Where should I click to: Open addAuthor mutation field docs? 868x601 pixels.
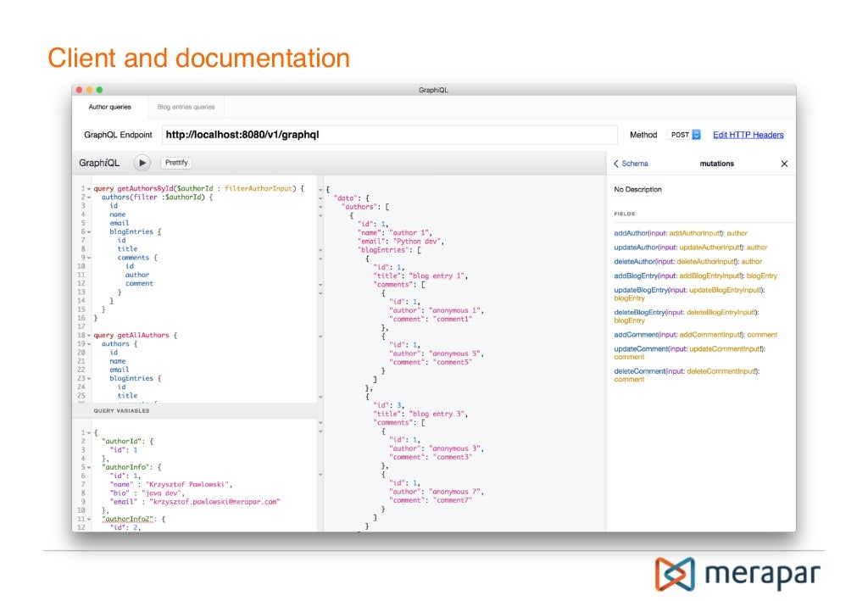[630, 234]
